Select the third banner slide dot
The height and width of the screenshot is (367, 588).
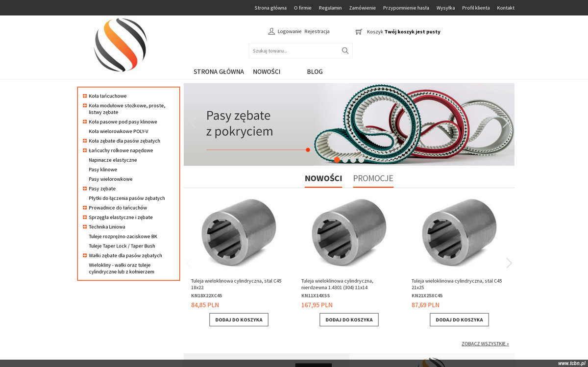[353, 160]
